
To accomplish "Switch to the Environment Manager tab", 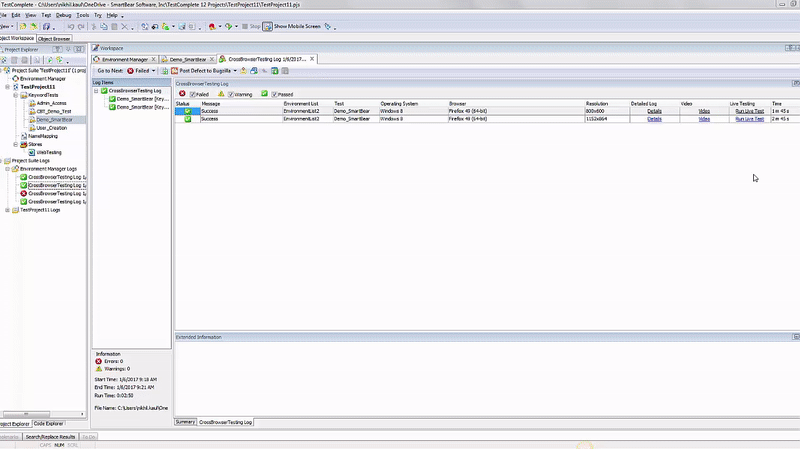I will [x=124, y=59].
